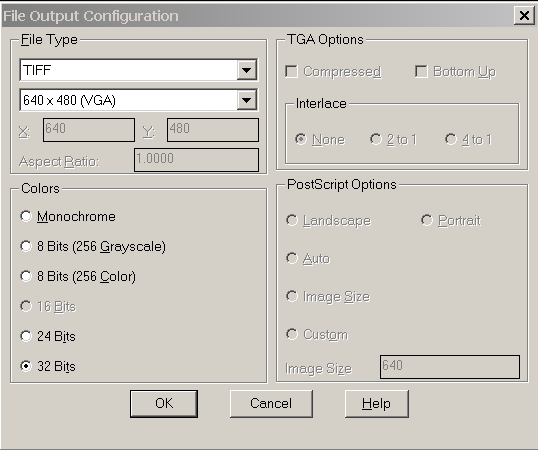Select 2 to 1 interlace

pos(376,139)
